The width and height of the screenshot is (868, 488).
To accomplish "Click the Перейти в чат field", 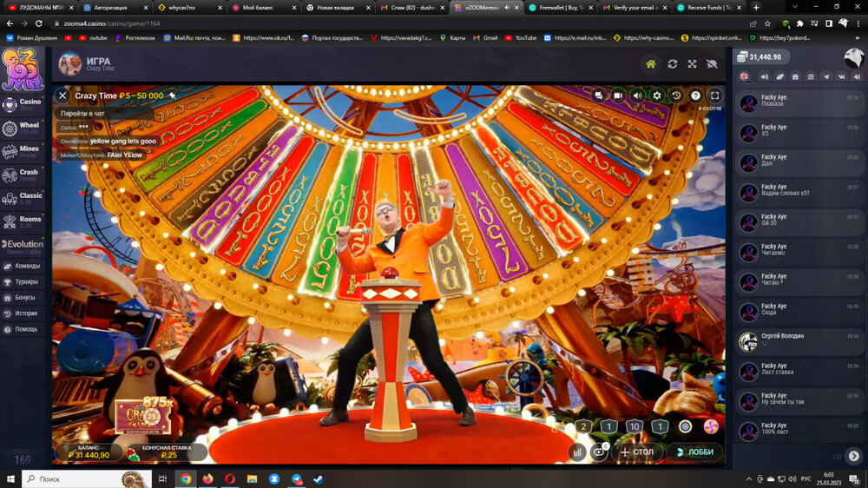I will 83,114.
